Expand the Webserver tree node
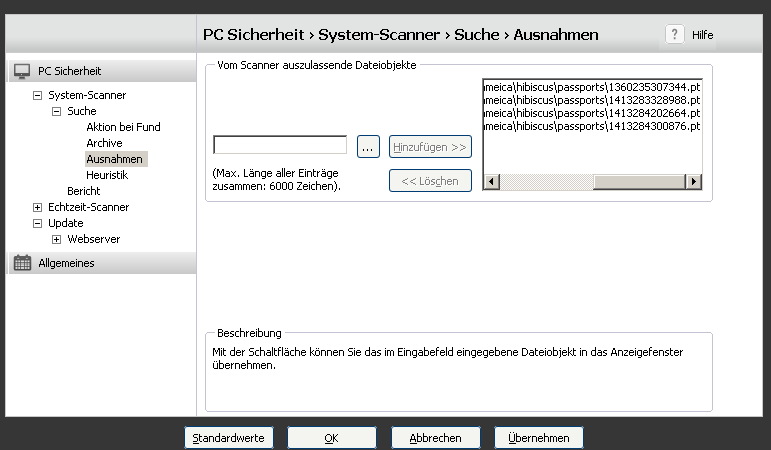The image size is (771, 450). coord(57,239)
